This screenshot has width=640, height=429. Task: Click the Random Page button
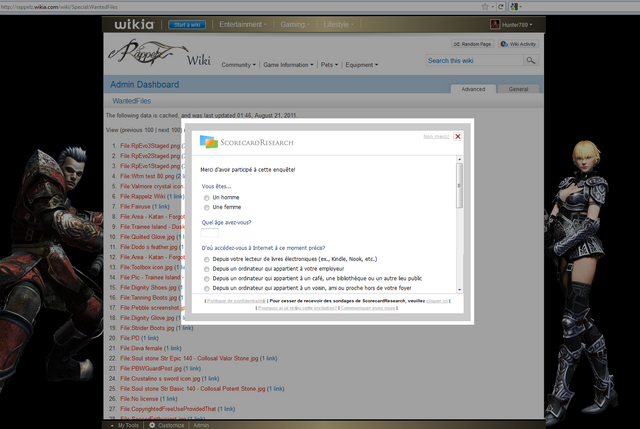click(473, 44)
